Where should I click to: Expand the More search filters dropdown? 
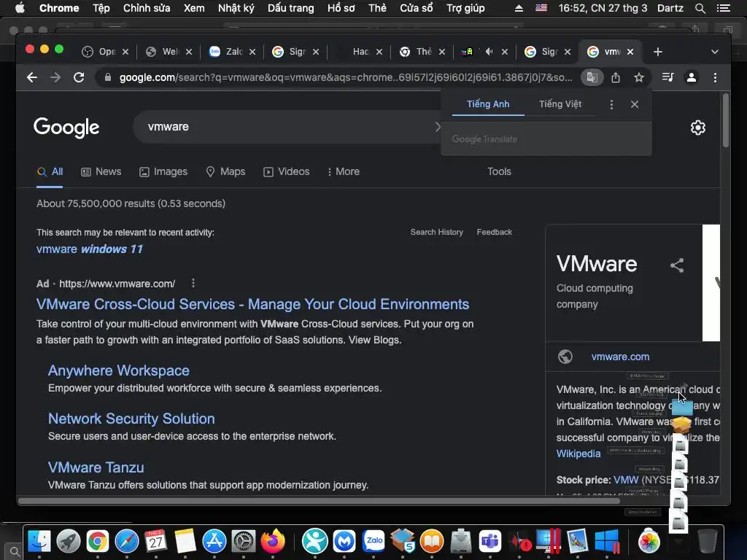344,171
